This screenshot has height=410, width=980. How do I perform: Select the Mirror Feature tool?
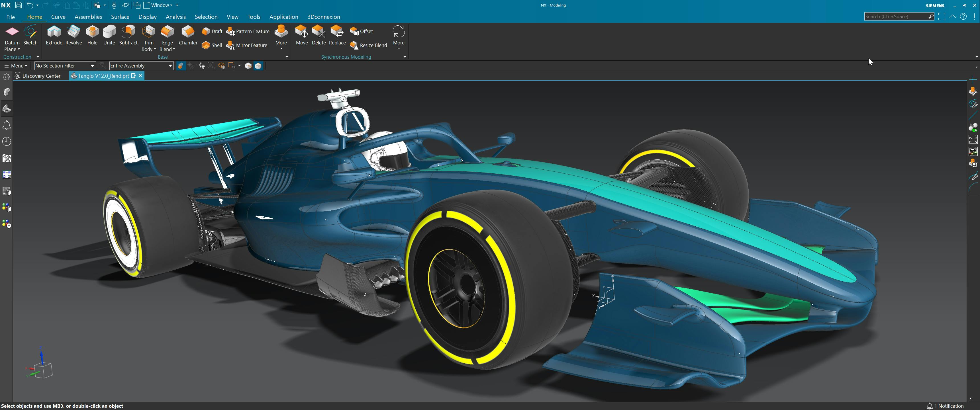tap(247, 45)
